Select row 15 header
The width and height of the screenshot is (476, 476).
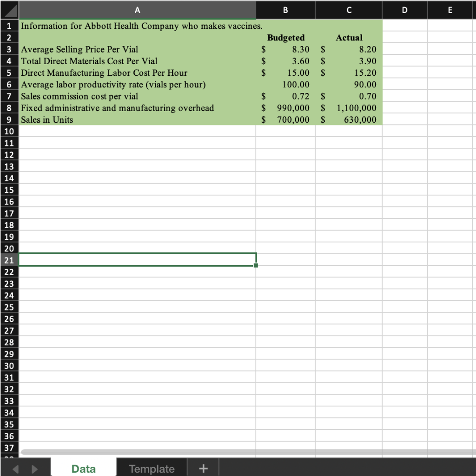pos(9,190)
